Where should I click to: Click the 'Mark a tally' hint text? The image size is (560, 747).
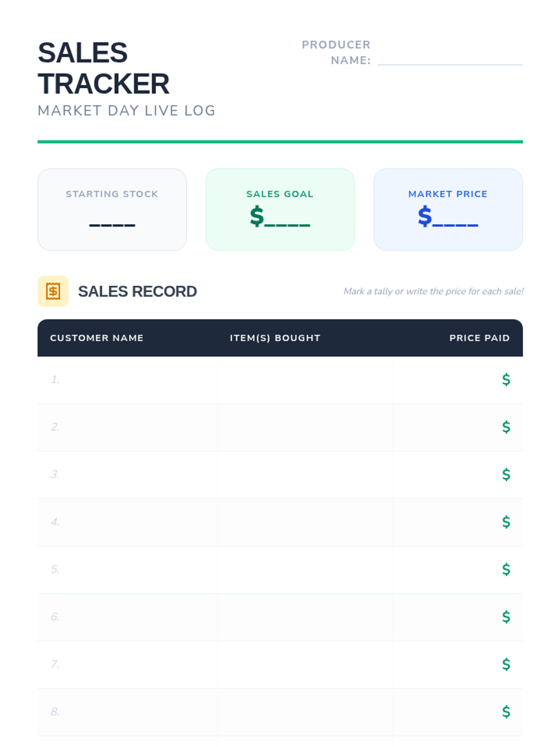pyautogui.click(x=433, y=291)
